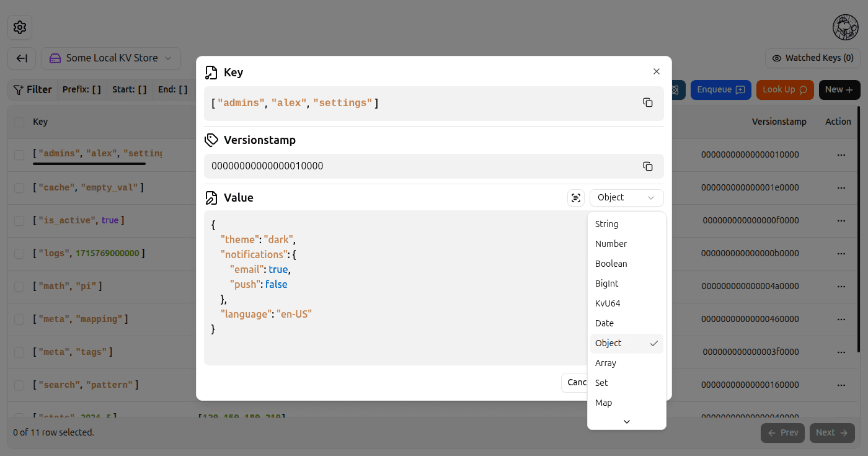Select Array type option
Image resolution: width=868 pixels, height=456 pixels.
click(x=626, y=363)
